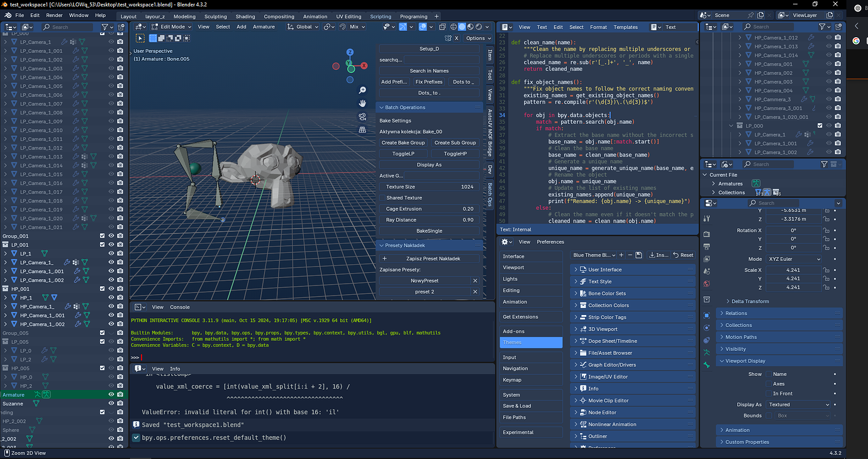Open Tool properties tab icon
This screenshot has height=459, width=868.
[x=706, y=218]
